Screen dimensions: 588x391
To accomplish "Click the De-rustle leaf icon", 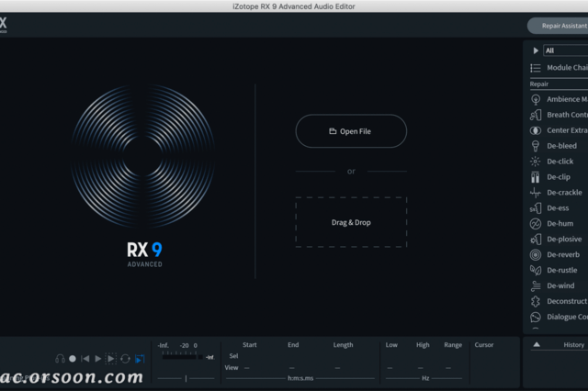I will (536, 270).
